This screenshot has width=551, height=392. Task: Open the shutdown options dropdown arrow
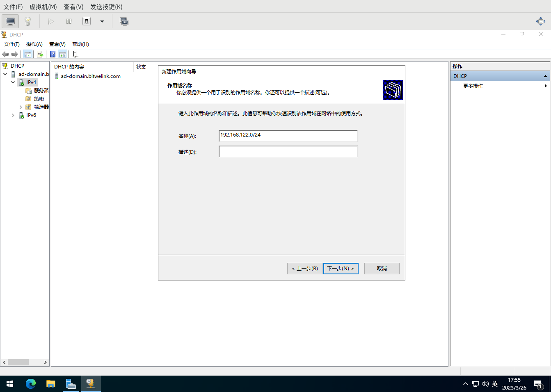tap(102, 21)
